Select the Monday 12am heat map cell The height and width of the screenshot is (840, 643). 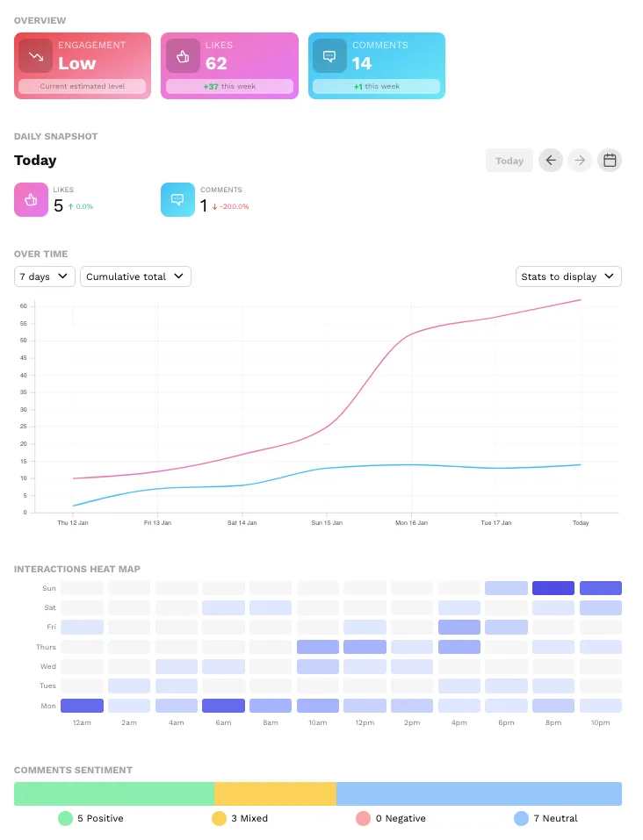(83, 705)
